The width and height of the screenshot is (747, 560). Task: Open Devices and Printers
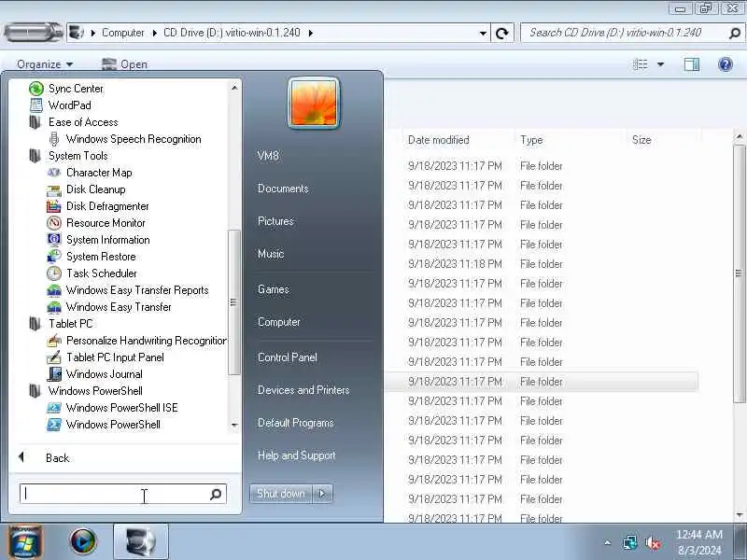coord(303,390)
